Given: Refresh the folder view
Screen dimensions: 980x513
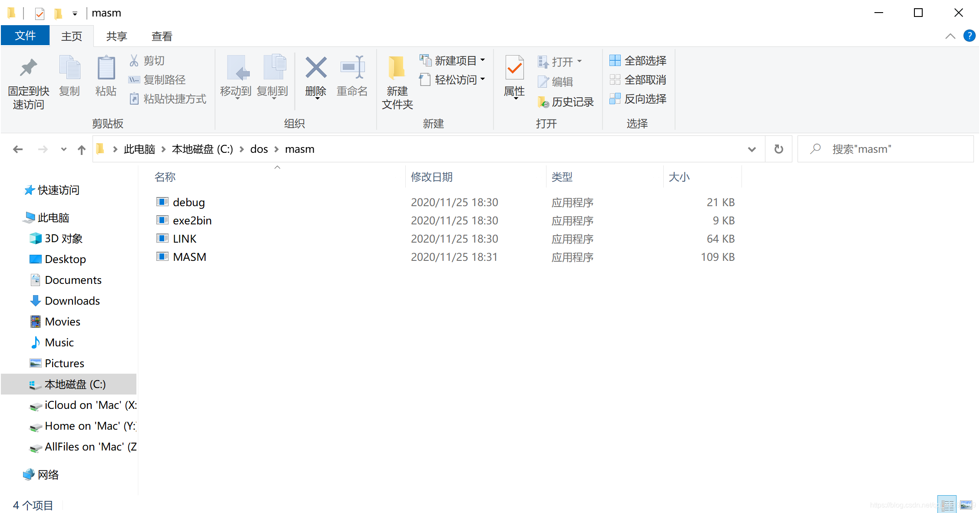Looking at the screenshot, I should pyautogui.click(x=778, y=148).
